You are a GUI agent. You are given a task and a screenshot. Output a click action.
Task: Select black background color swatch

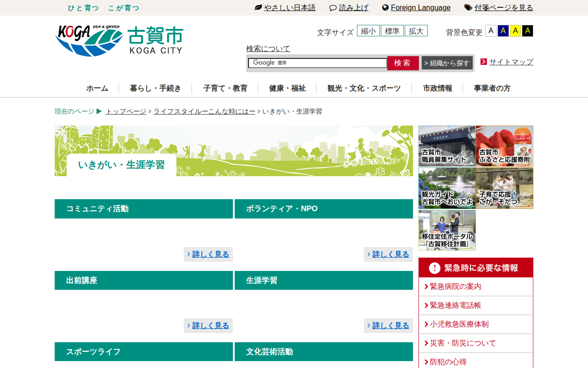[527, 31]
